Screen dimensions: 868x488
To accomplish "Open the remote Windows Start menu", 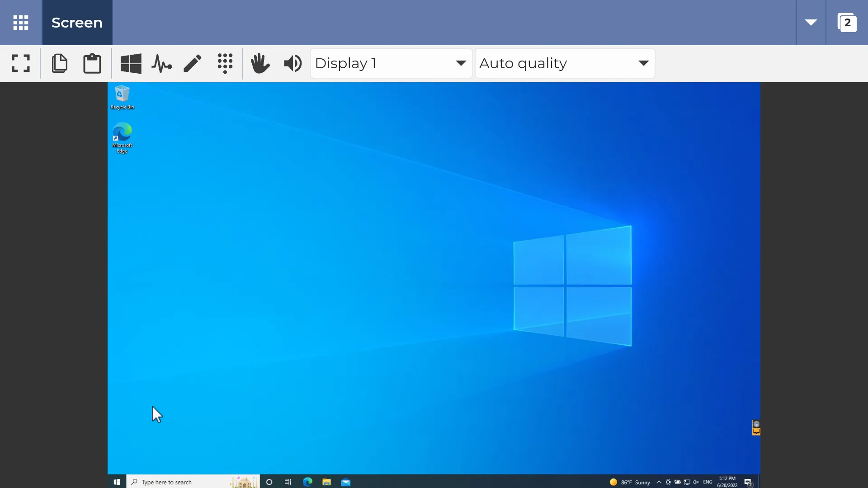I will (117, 482).
